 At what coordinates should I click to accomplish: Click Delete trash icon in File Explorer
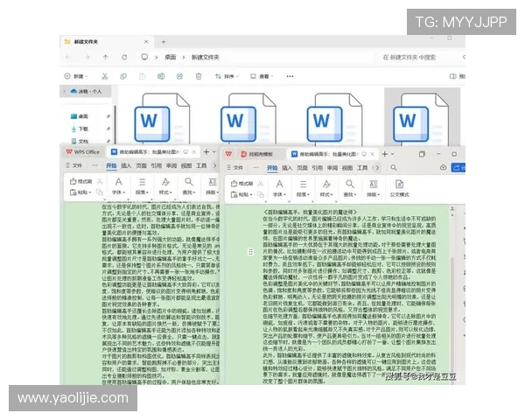[x=199, y=76]
